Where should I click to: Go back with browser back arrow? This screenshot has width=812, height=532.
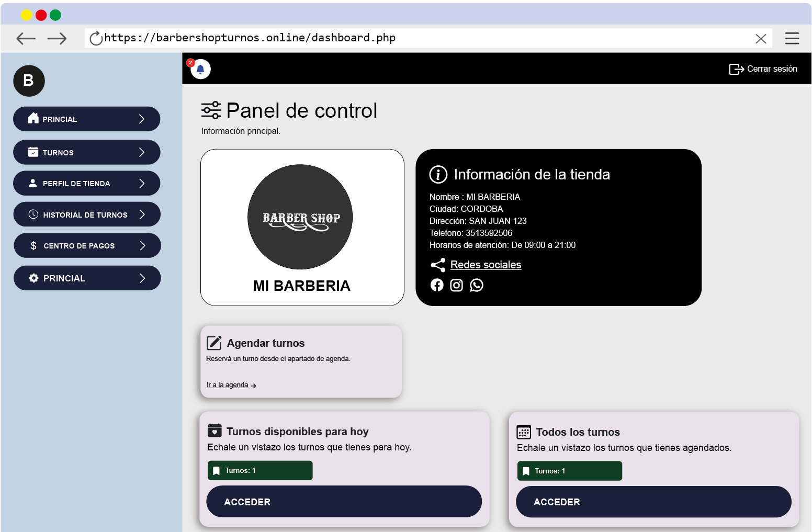26,38
